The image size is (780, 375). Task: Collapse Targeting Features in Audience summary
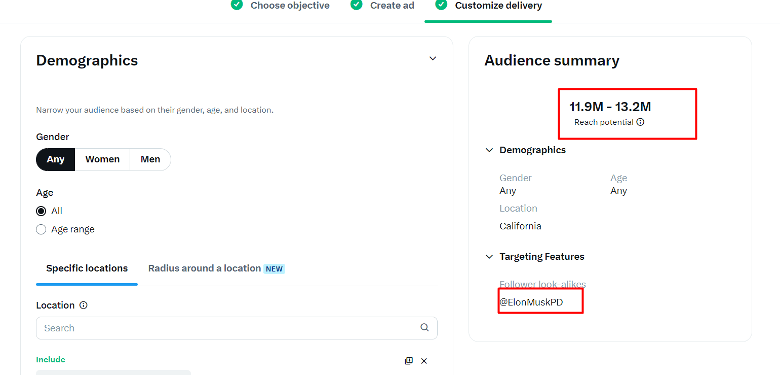(489, 257)
